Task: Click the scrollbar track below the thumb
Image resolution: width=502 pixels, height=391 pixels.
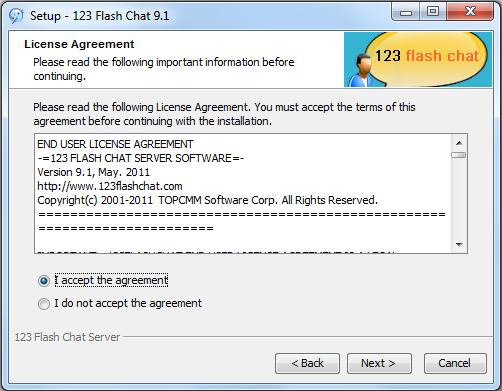Action: (x=459, y=198)
